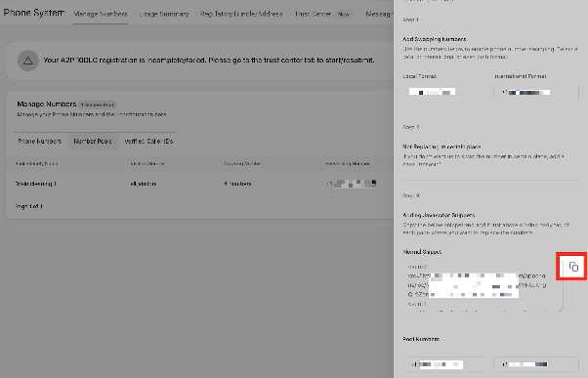588x378 pixels.
Task: Click the first Pool Numbers field
Action: (445, 364)
